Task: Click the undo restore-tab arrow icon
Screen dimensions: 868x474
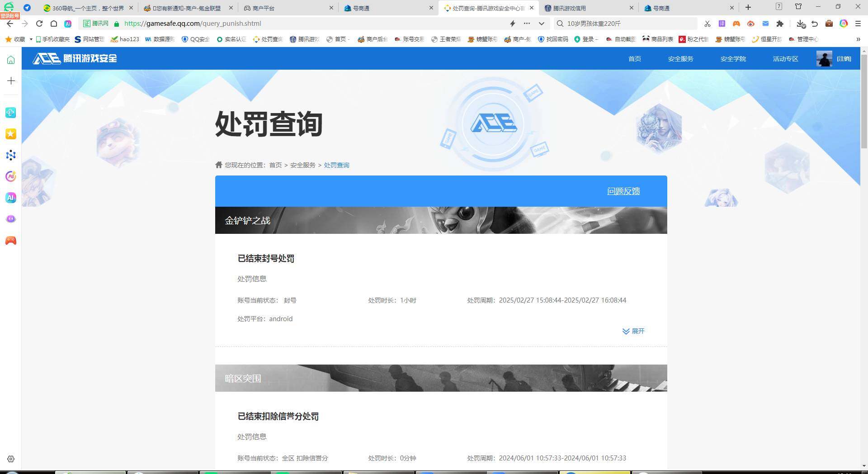Action: [815, 24]
